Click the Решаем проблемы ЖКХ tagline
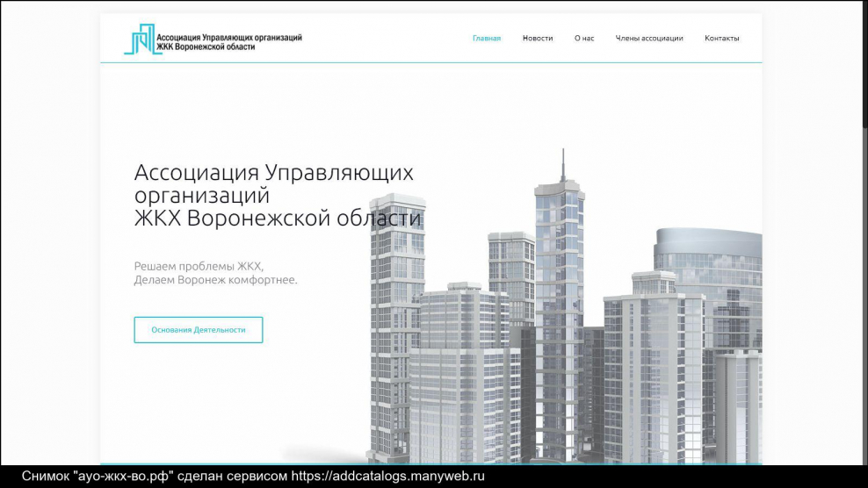This screenshot has height=488, width=868. [199, 265]
